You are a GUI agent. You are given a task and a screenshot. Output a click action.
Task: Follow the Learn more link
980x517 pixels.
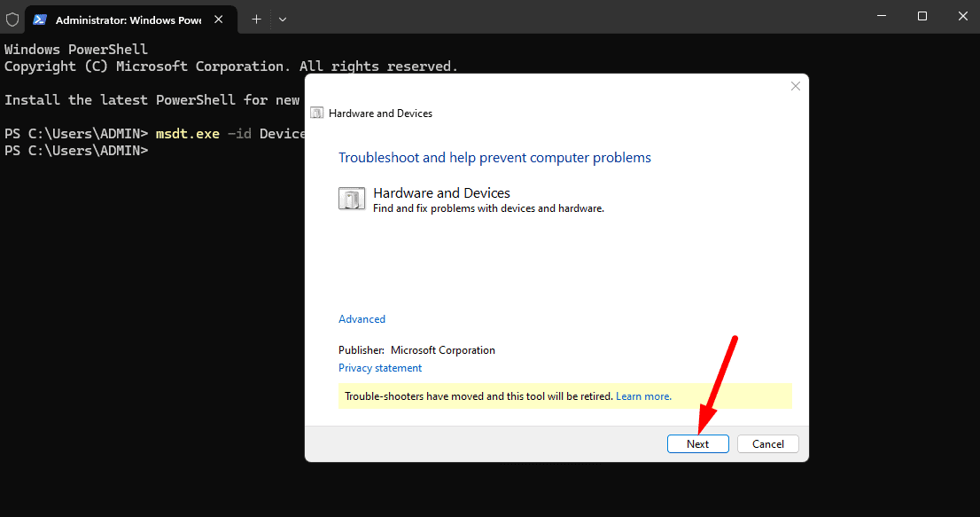click(643, 396)
